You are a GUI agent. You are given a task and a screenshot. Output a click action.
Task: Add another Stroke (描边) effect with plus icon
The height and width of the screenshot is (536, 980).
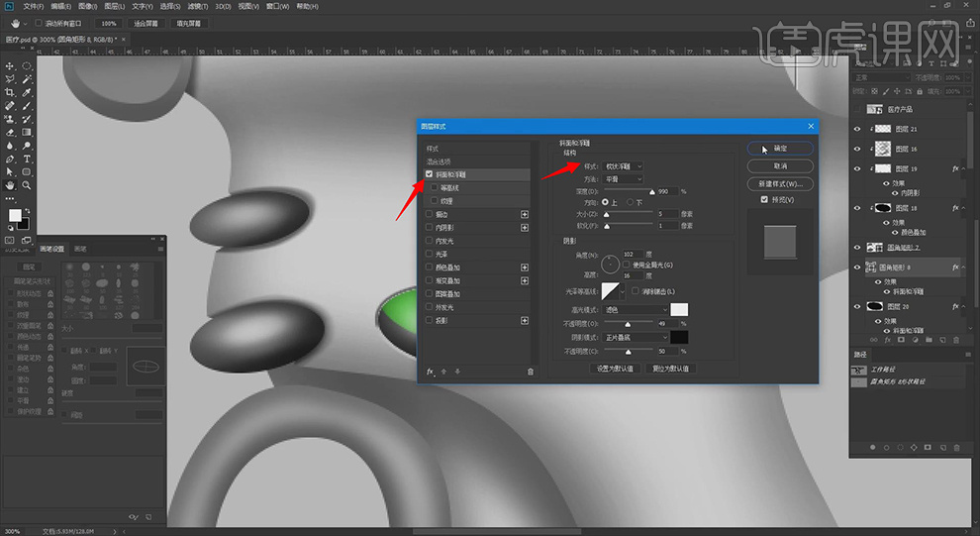click(x=525, y=215)
